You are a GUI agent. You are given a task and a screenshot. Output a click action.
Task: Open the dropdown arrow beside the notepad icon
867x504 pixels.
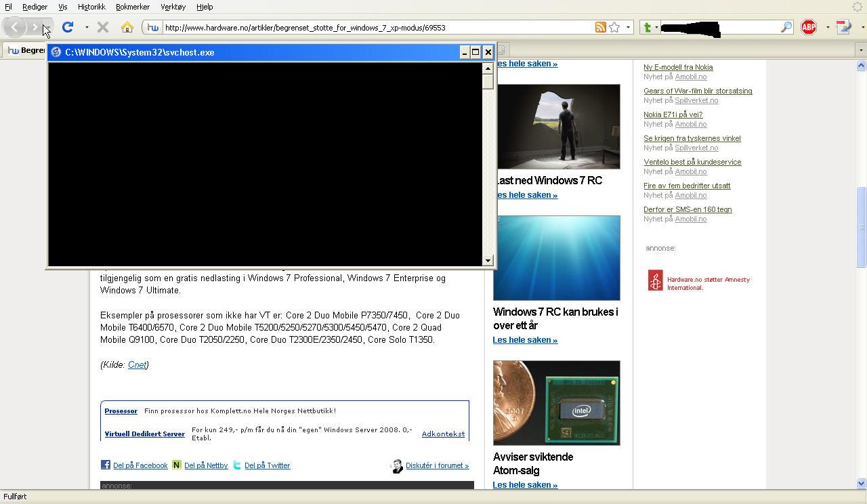(862, 28)
